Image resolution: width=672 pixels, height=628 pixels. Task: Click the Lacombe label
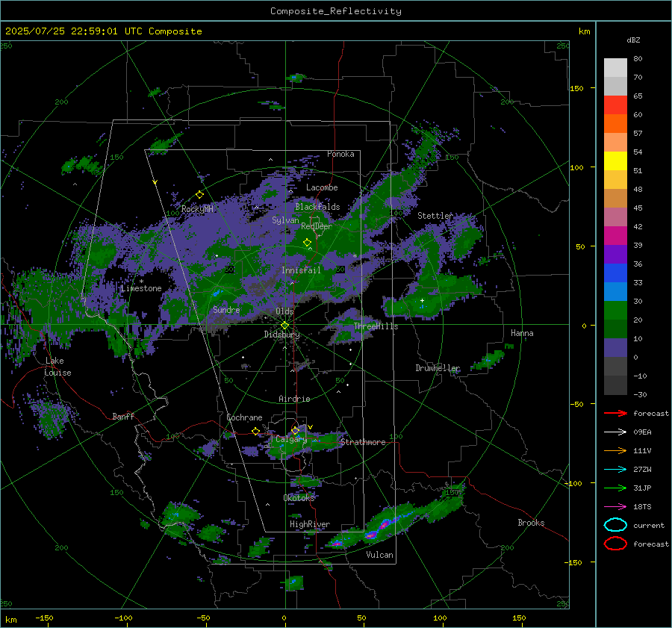coord(322,187)
